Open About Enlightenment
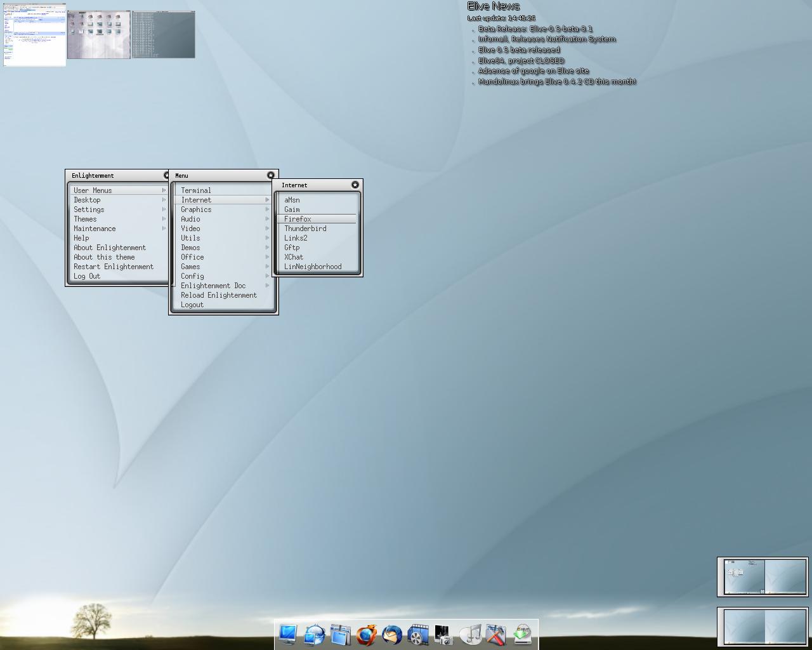 (x=119, y=248)
